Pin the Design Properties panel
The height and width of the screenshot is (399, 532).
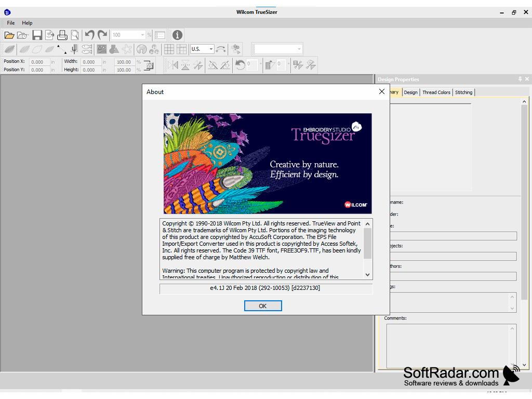coord(520,79)
